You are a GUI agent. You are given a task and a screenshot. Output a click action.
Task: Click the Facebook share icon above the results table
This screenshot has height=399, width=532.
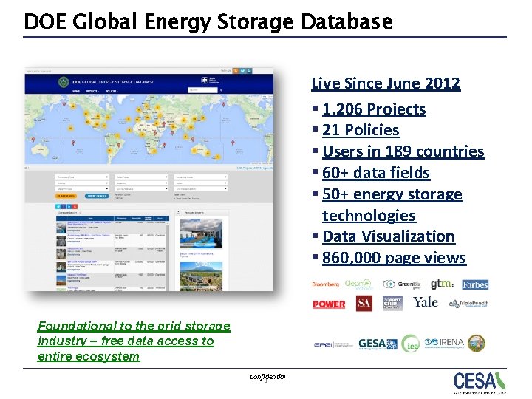[64, 206]
